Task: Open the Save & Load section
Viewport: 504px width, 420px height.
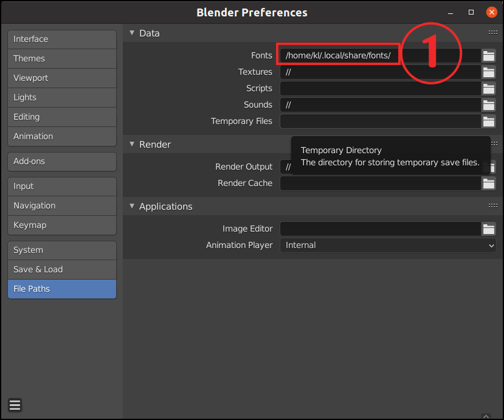Action: 62,269
